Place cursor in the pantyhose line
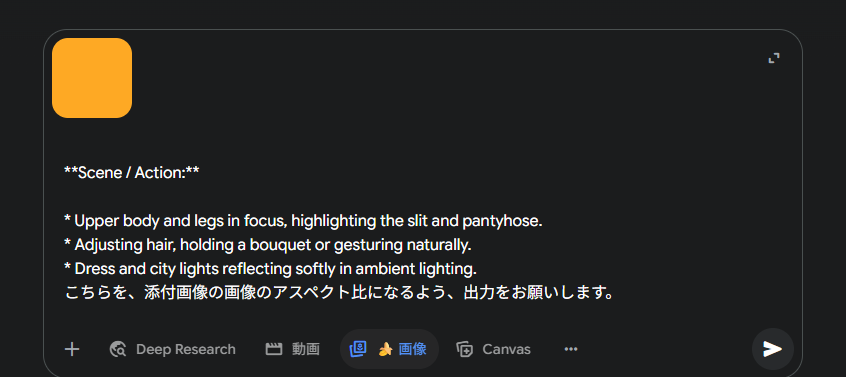Image resolution: width=846 pixels, height=377 pixels. click(x=303, y=221)
